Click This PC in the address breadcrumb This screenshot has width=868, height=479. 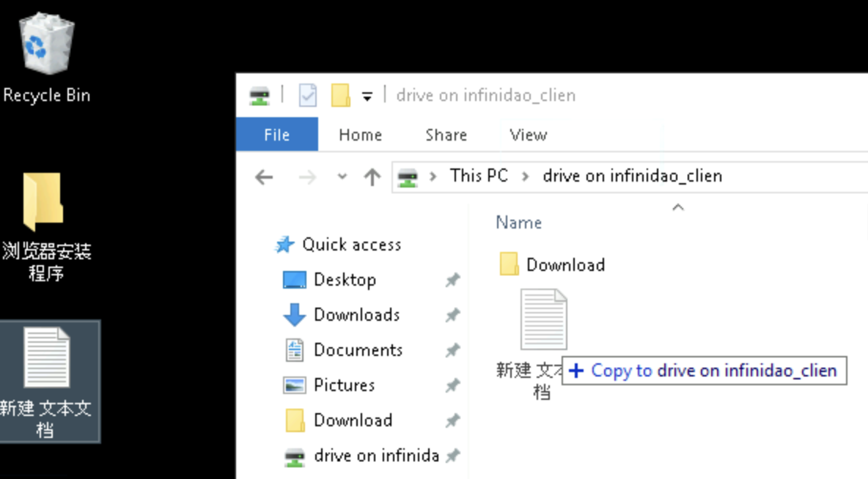[x=478, y=176]
